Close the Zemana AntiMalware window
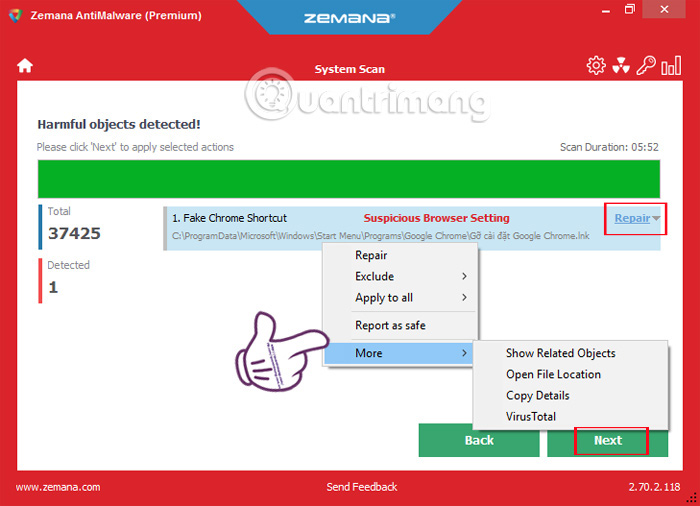 tap(664, 9)
